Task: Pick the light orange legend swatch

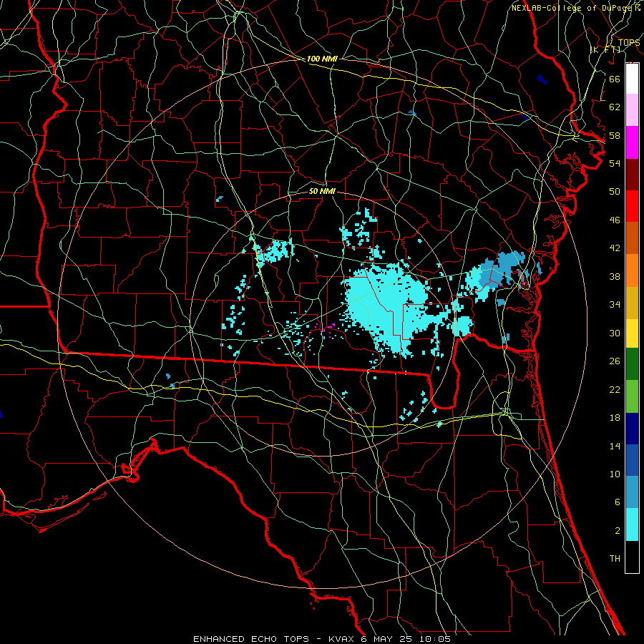Action: point(632,270)
